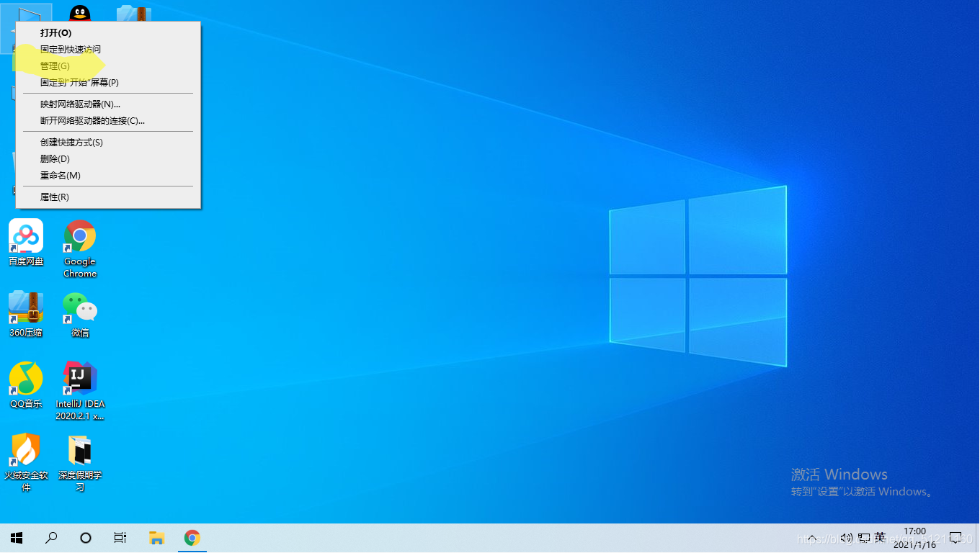
Task: Open 属性(R) from the context menu
Action: (x=108, y=197)
